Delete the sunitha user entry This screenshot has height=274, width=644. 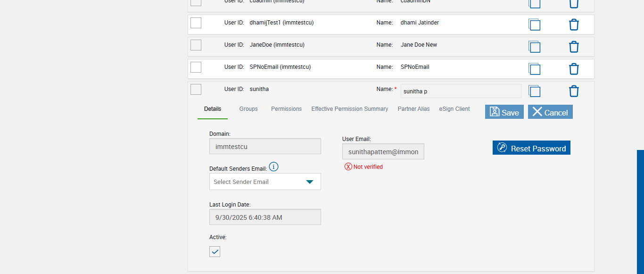574,91
